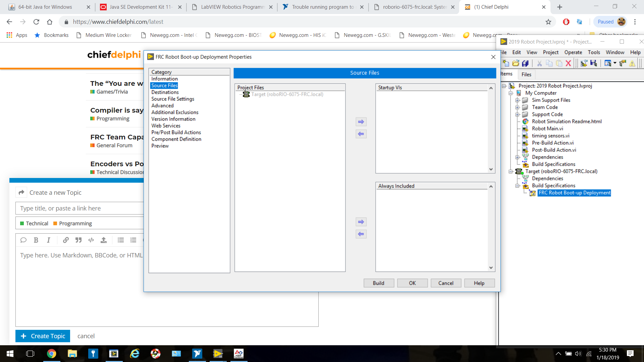Open the Technical Programming category selector

click(x=80, y=223)
